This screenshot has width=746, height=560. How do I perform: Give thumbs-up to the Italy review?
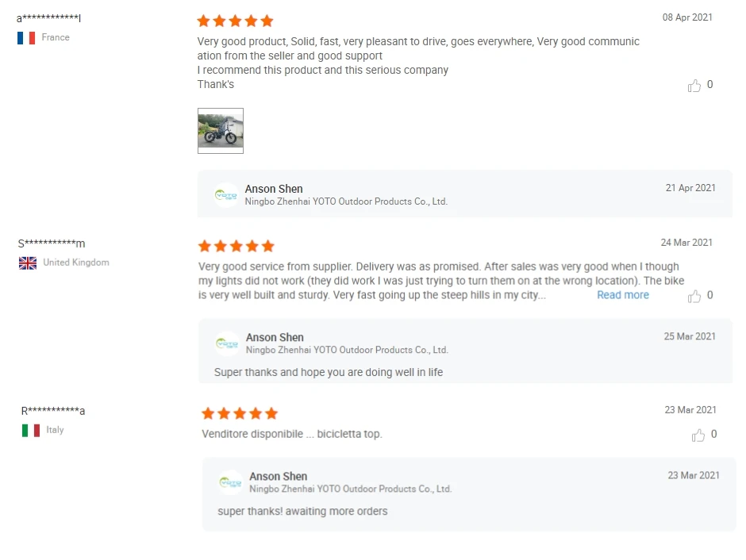[x=698, y=435]
